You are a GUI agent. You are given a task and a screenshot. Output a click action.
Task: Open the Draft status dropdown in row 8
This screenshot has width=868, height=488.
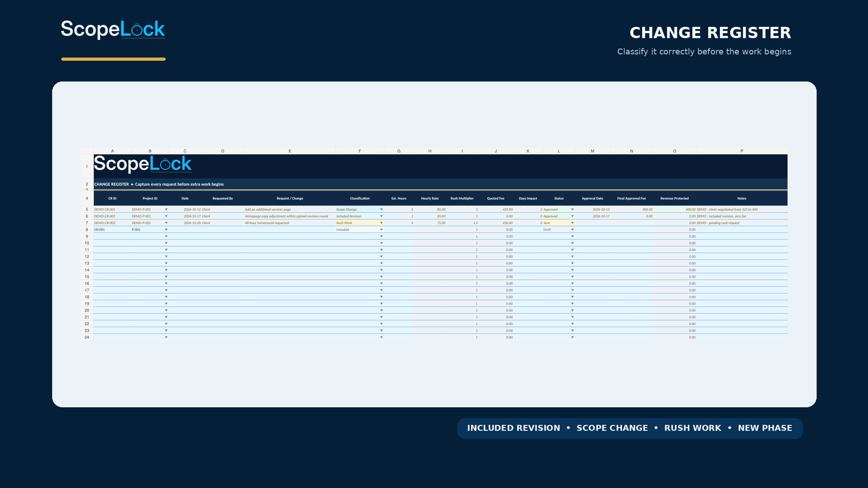pyautogui.click(x=572, y=230)
